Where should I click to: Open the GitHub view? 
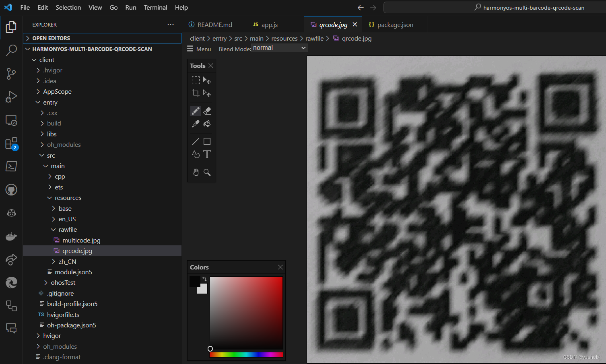[x=11, y=190]
